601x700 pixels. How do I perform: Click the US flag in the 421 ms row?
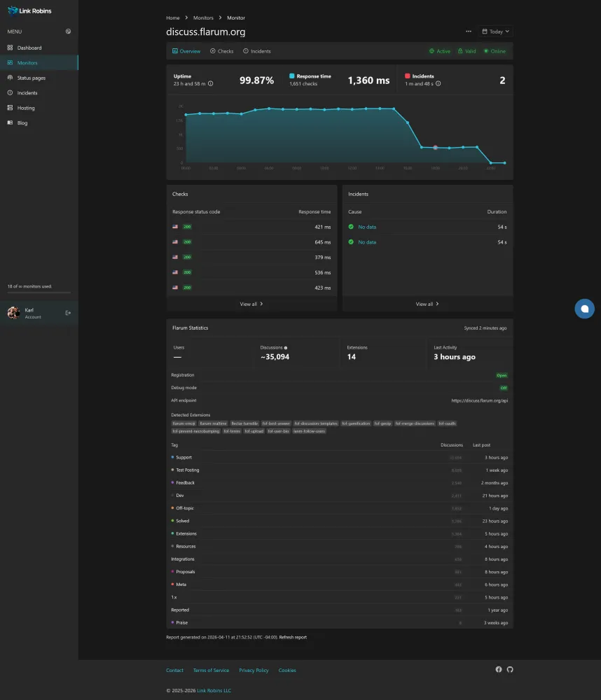[x=175, y=227]
